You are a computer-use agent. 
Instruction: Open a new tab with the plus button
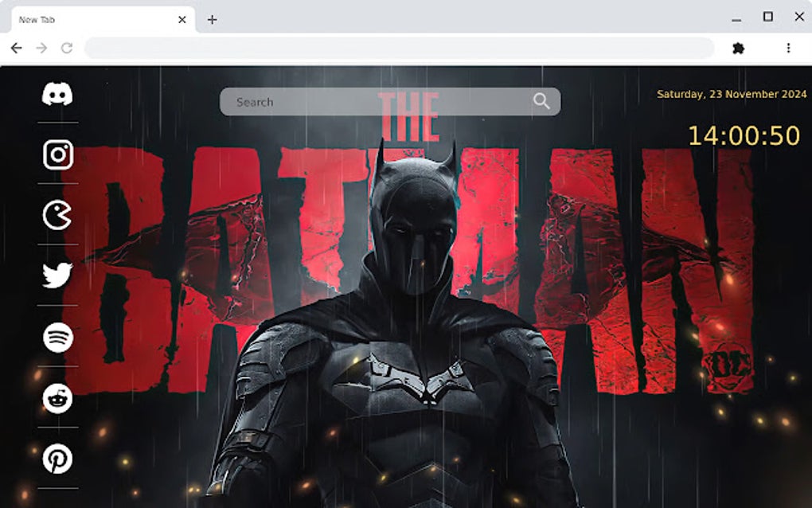click(x=211, y=19)
